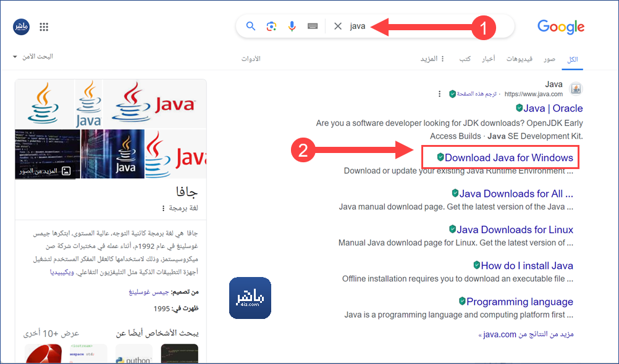Open the Java cup logo image without text
Screen dimensions: 619x364
pyautogui.click(x=44, y=104)
